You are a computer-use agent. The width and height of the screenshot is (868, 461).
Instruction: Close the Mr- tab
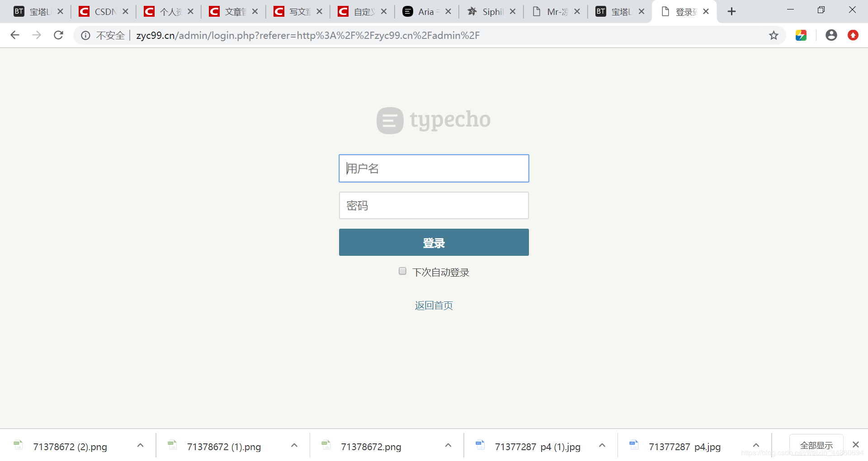click(x=577, y=12)
